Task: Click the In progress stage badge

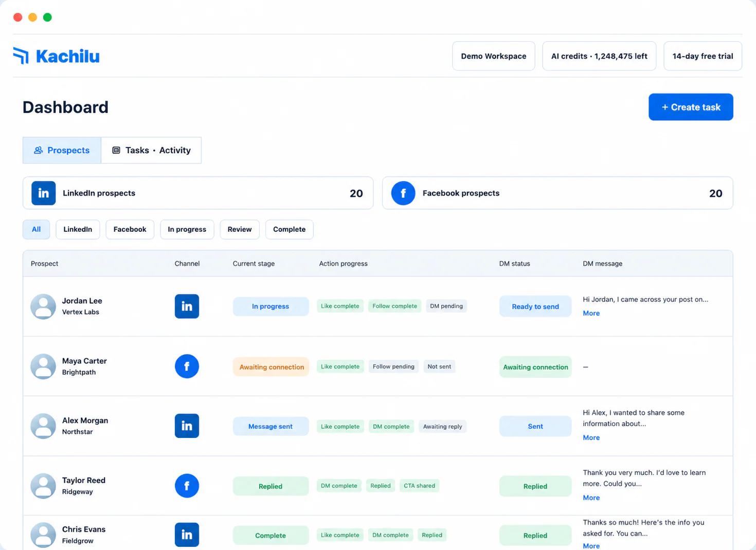Action: tap(271, 306)
